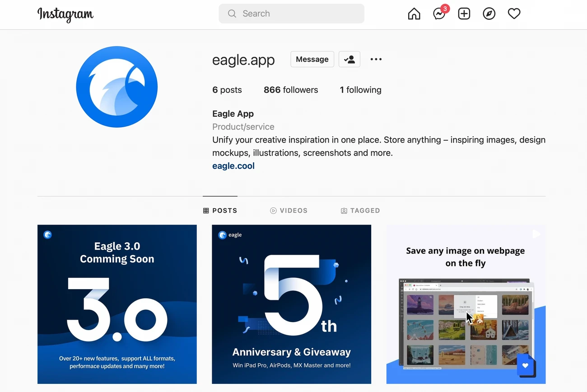This screenshot has width=587, height=392.
Task: Click the search magnifier icon
Action: [232, 14]
